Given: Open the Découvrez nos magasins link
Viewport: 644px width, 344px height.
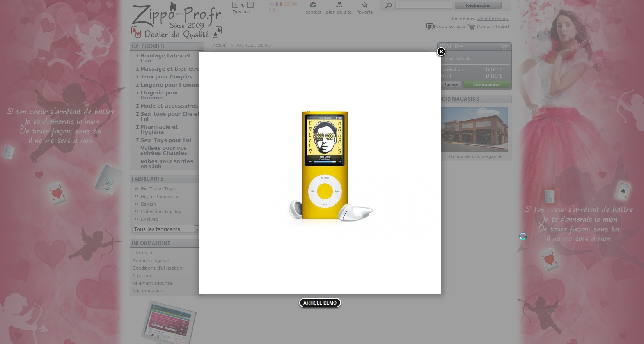Looking at the screenshot, I should (x=474, y=157).
